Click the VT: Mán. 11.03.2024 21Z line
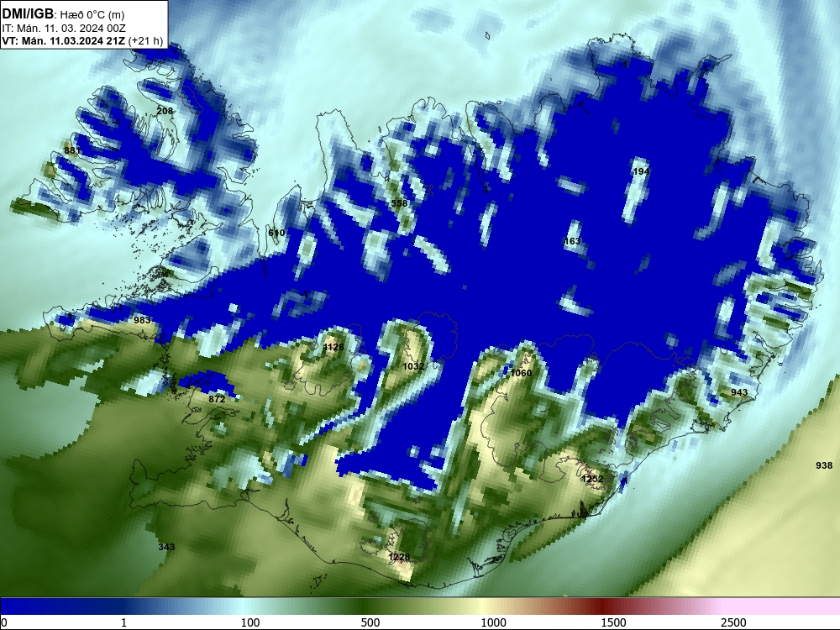Viewport: 840px width, 630px height. coord(82,40)
